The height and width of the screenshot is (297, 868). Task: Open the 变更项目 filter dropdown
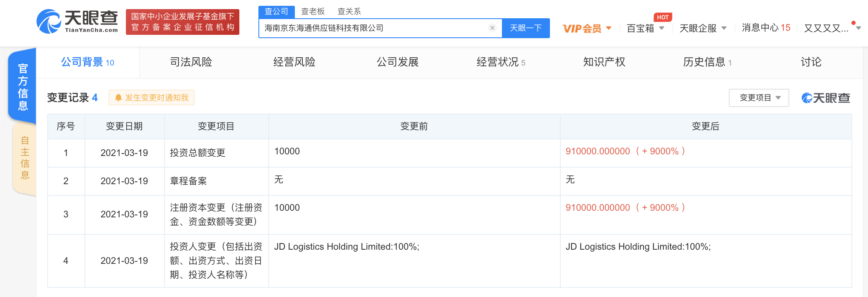coord(759,98)
